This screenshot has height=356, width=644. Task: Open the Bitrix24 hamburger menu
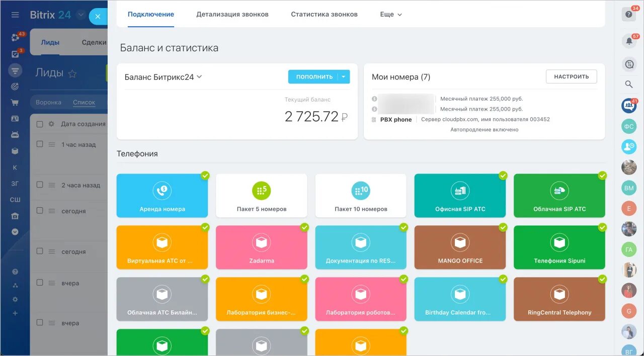coord(15,15)
